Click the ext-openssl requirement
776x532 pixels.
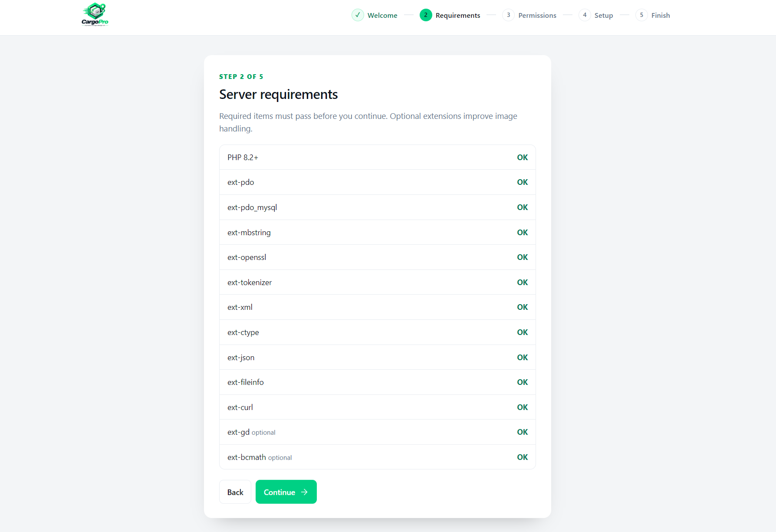[x=378, y=257]
